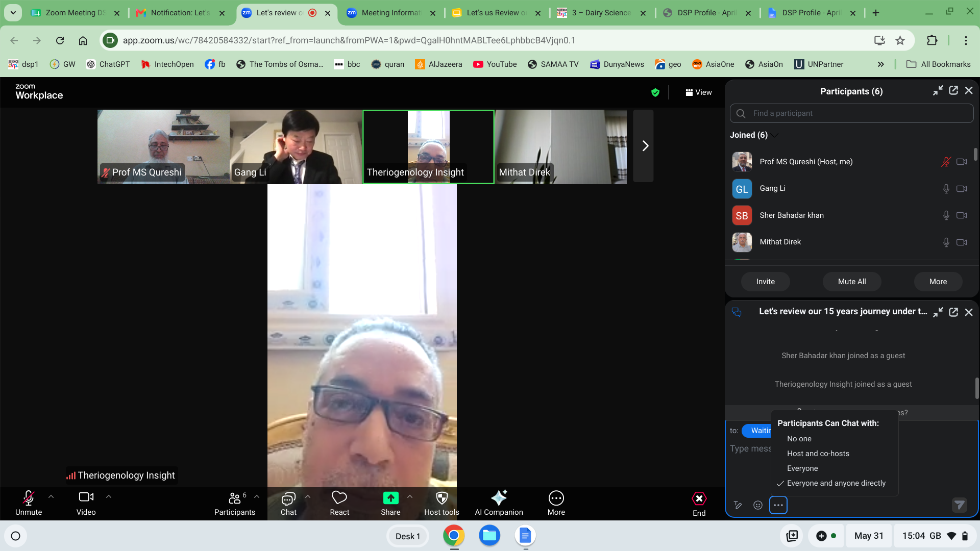Launch AI Companion sparkle icon
The width and height of the screenshot is (980, 551).
click(x=499, y=497)
